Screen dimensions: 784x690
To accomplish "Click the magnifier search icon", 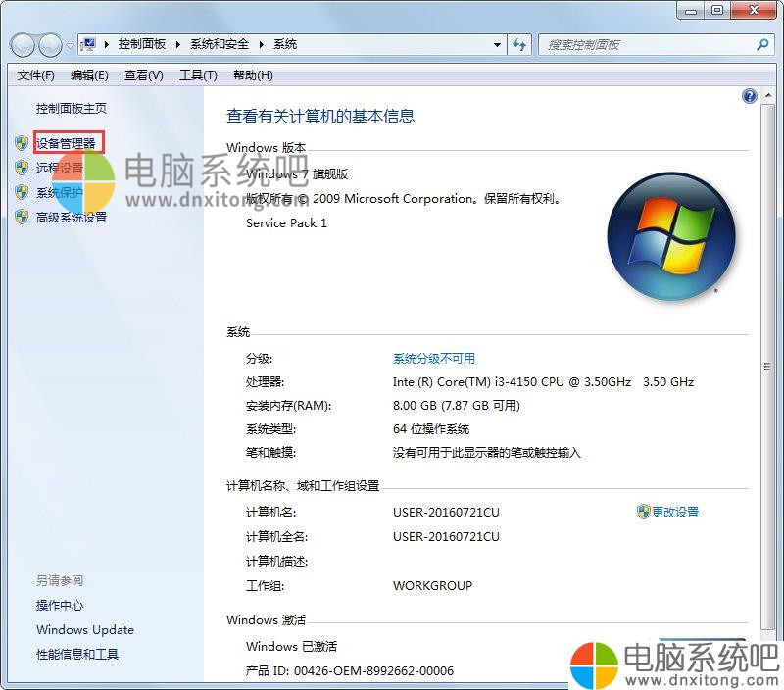I will pyautogui.click(x=762, y=45).
